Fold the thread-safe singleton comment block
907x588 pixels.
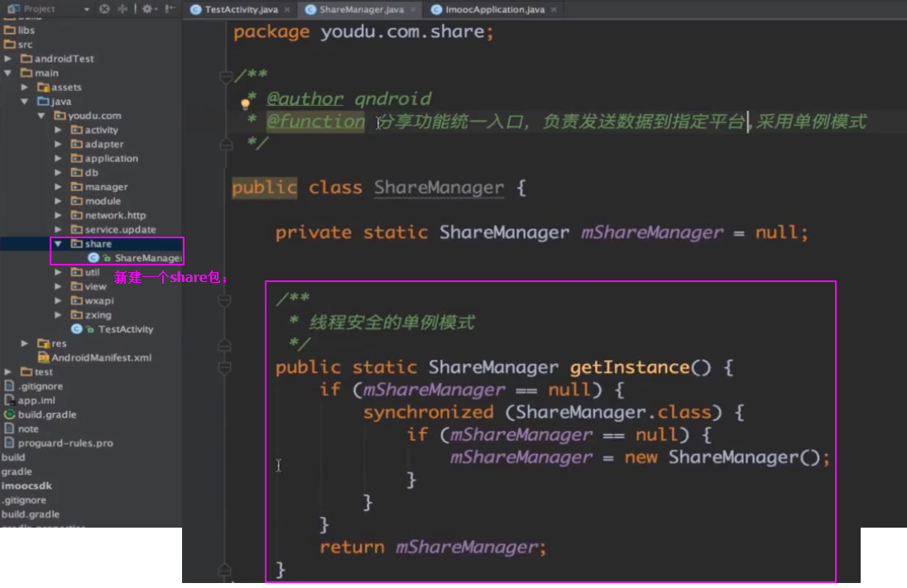tap(225, 299)
